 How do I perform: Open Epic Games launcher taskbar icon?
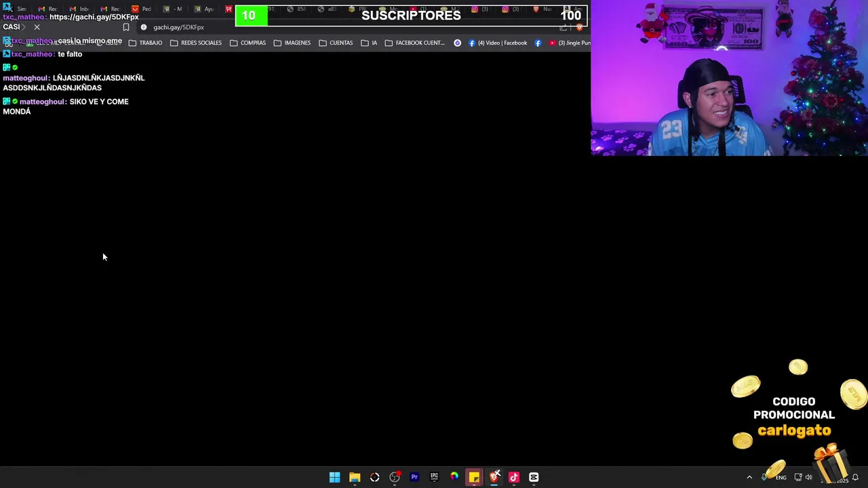[x=434, y=477]
